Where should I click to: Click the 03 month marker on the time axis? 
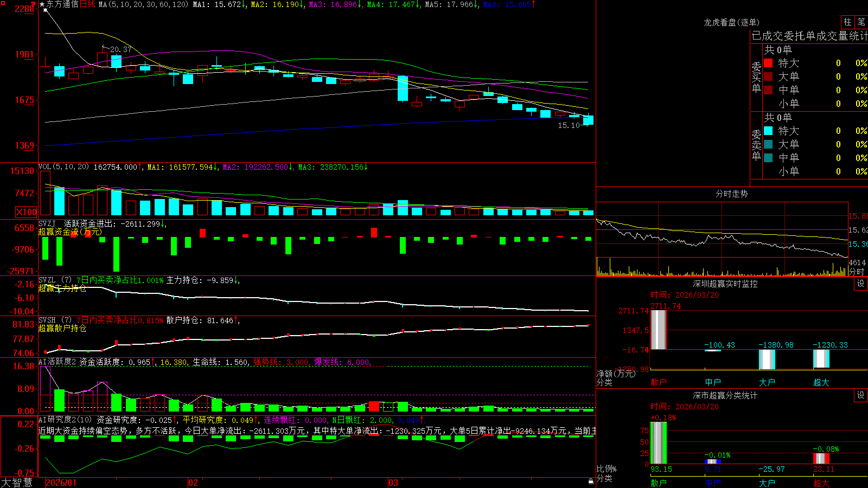393,483
